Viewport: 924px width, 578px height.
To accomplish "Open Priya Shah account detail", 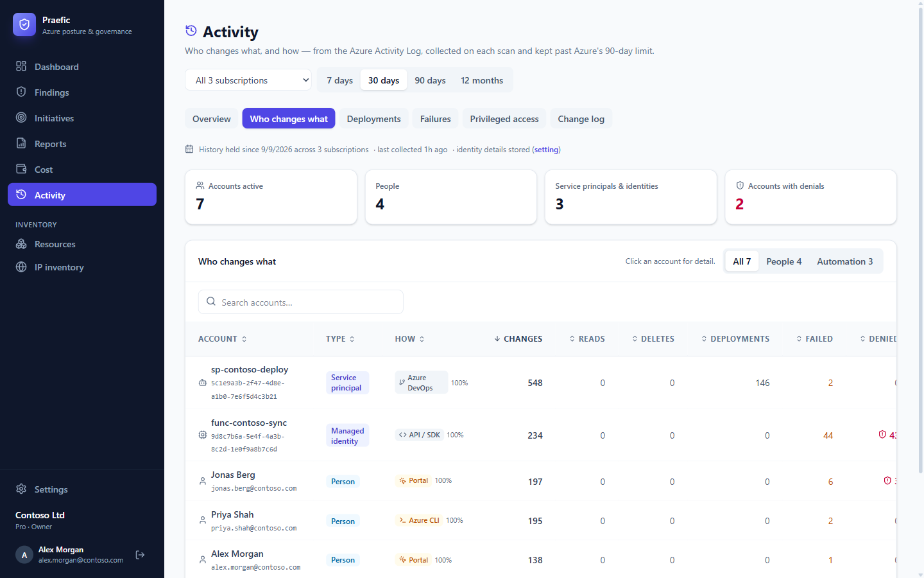I will [x=540, y=521].
